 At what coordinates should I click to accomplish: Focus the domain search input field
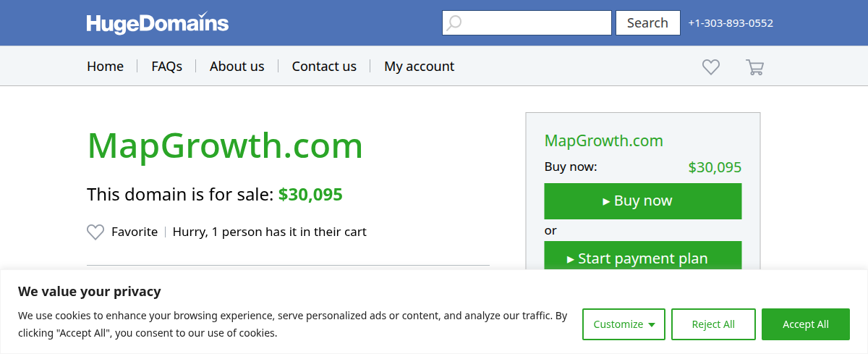point(535,23)
